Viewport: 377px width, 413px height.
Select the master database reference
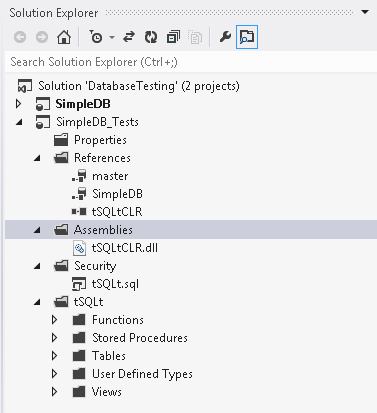tap(110, 176)
